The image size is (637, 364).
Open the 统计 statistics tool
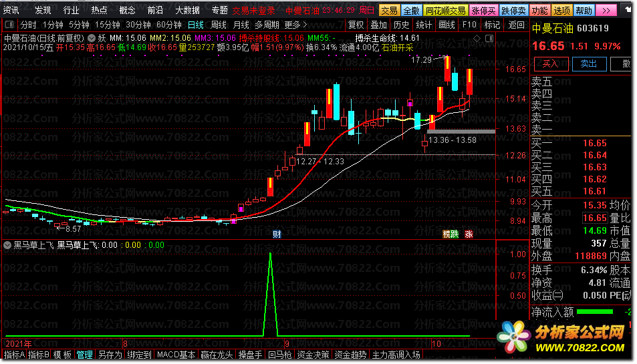click(x=424, y=25)
